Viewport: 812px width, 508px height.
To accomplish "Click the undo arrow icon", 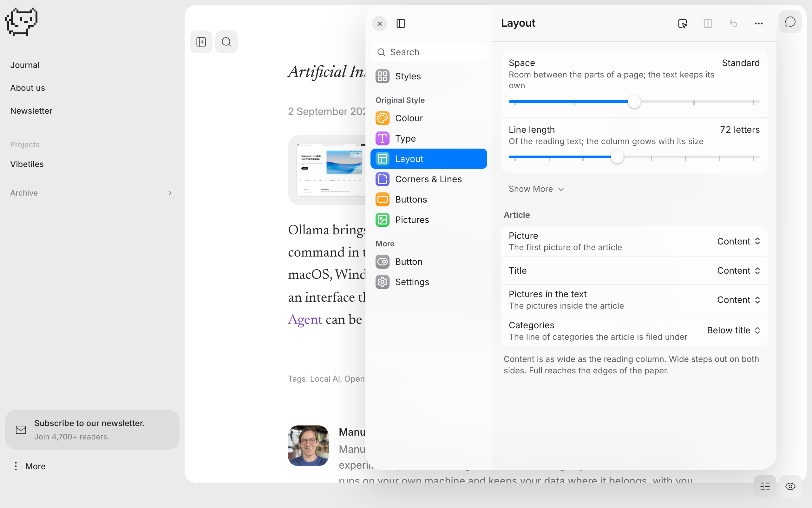I will (733, 23).
